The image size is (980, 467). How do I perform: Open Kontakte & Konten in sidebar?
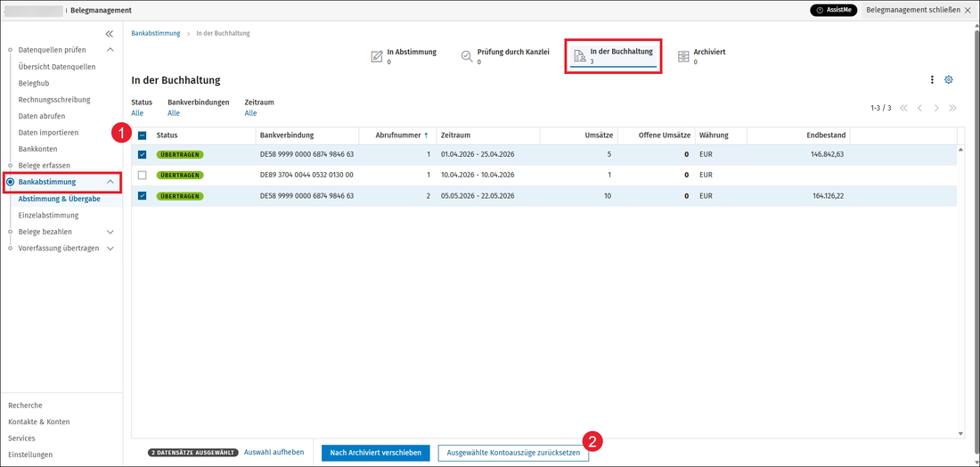tap(38, 422)
